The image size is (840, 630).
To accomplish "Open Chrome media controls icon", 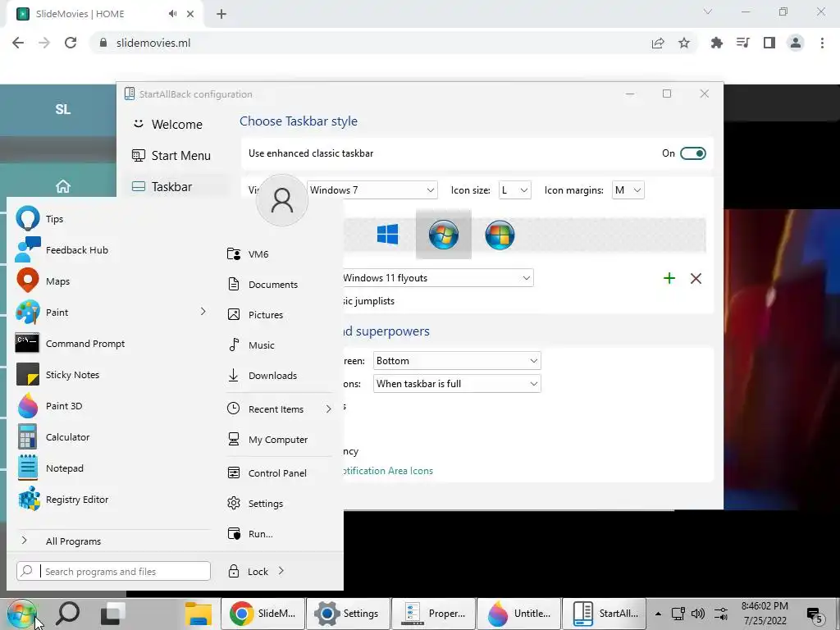I will tap(743, 43).
